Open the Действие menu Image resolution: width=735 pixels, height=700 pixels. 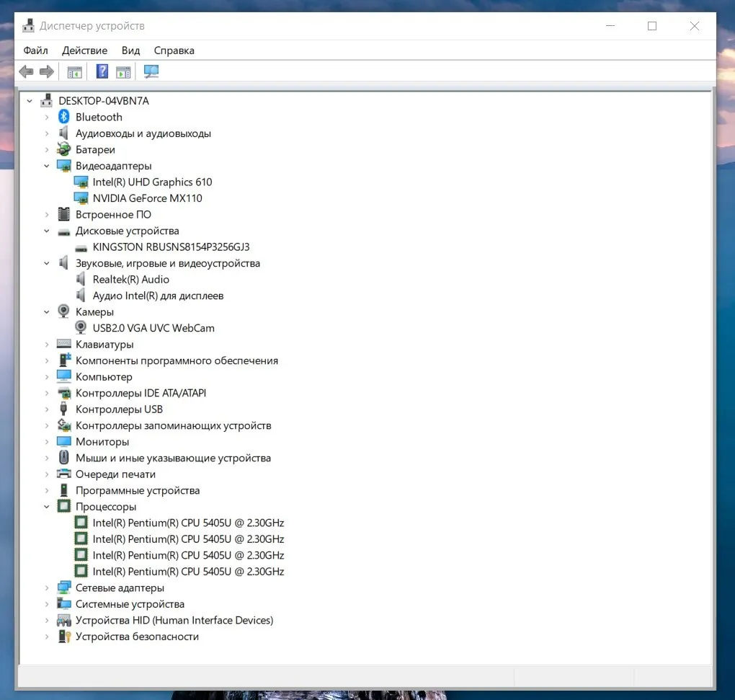[x=85, y=50]
